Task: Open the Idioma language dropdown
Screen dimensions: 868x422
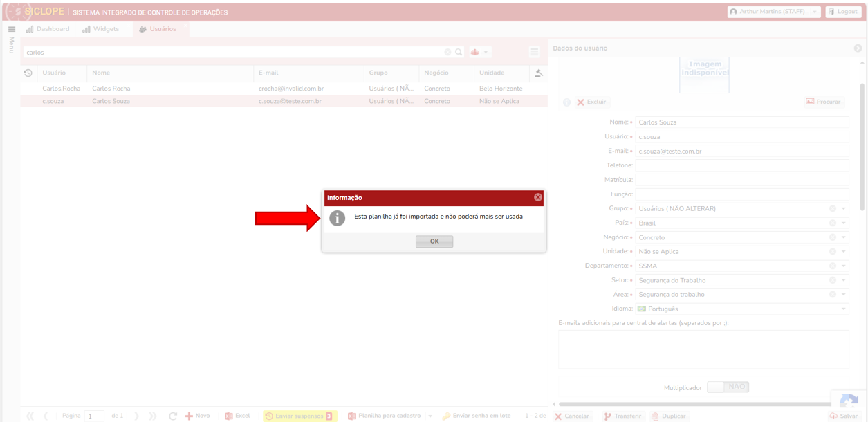Action: [x=844, y=309]
